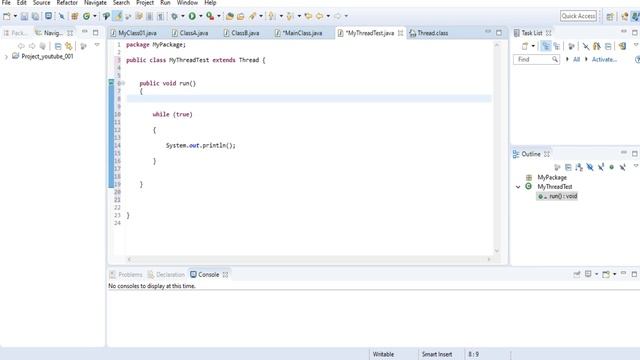This screenshot has width=640, height=360.
Task: Open the Refactor menu
Action: pos(67,3)
